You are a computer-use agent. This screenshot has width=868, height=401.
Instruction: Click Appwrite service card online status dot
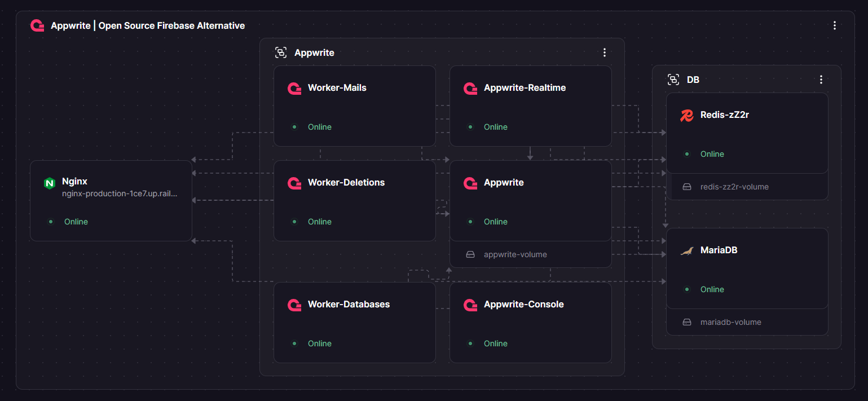(x=470, y=222)
